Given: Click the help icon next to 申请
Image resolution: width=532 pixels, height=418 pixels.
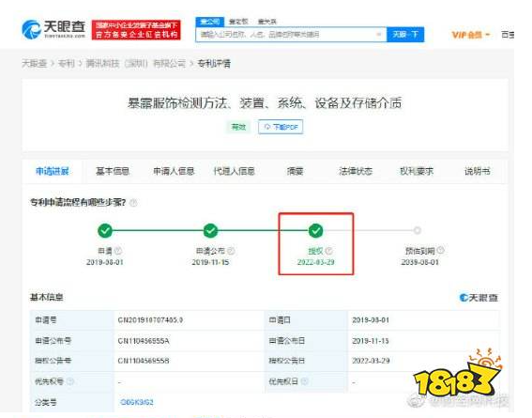Looking at the screenshot, I should tap(118, 251).
